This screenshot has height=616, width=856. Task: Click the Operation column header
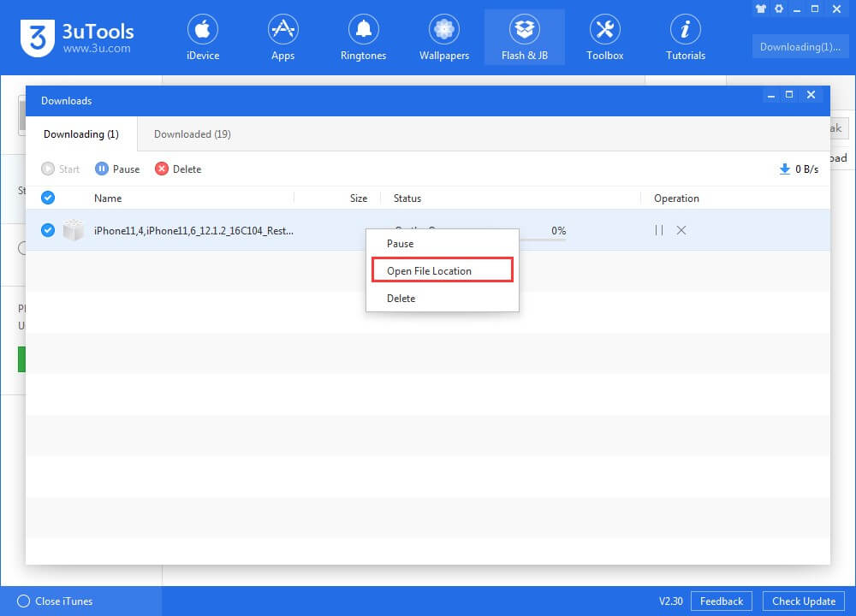coord(676,198)
